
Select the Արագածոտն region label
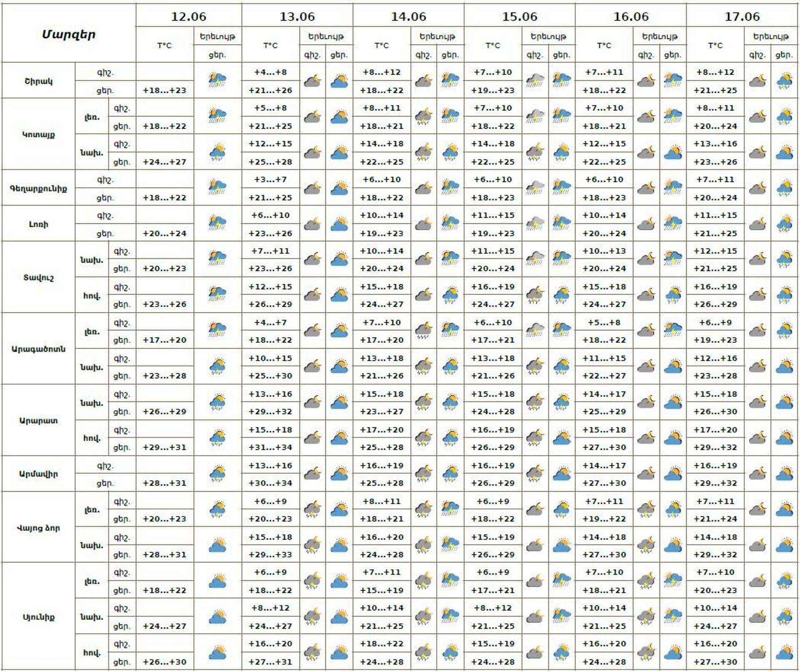coord(39,349)
